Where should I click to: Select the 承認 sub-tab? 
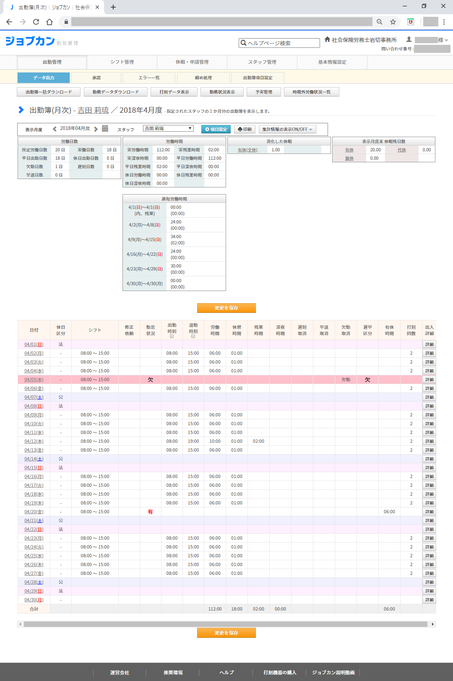(x=96, y=78)
